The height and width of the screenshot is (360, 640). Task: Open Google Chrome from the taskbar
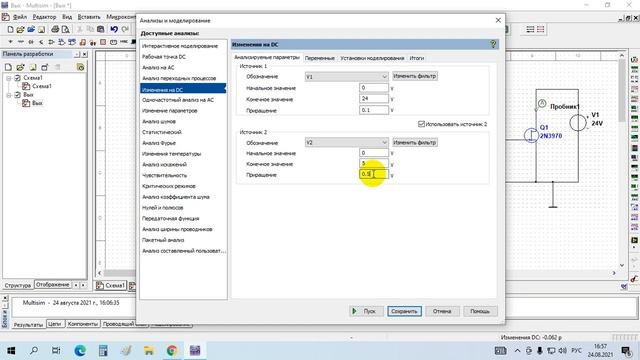click(172, 350)
